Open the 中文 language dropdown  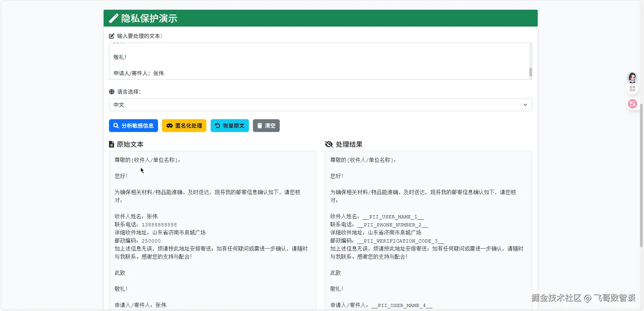coord(320,105)
